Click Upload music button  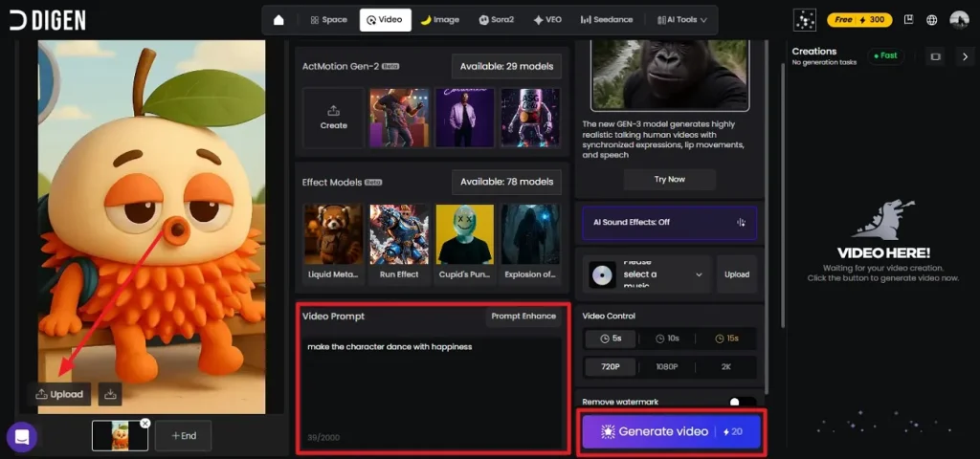pos(737,274)
